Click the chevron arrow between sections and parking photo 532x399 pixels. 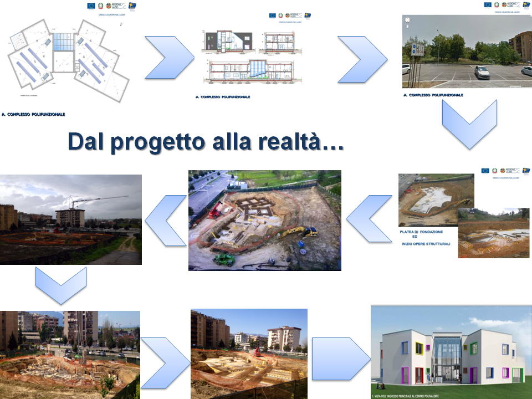click(362, 59)
